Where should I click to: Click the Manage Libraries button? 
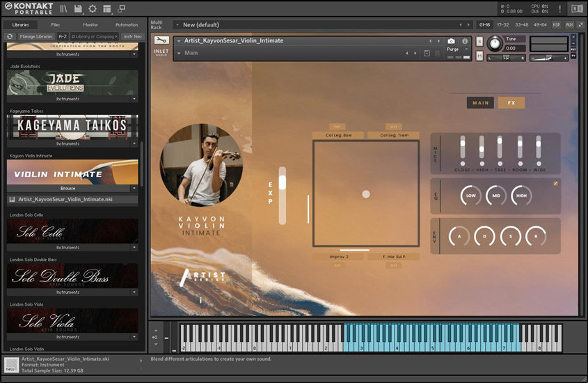tap(35, 36)
